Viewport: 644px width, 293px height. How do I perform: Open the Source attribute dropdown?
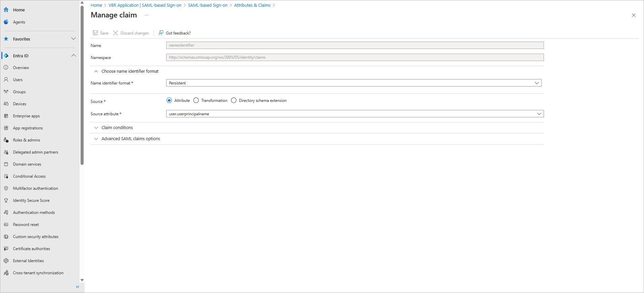point(355,114)
